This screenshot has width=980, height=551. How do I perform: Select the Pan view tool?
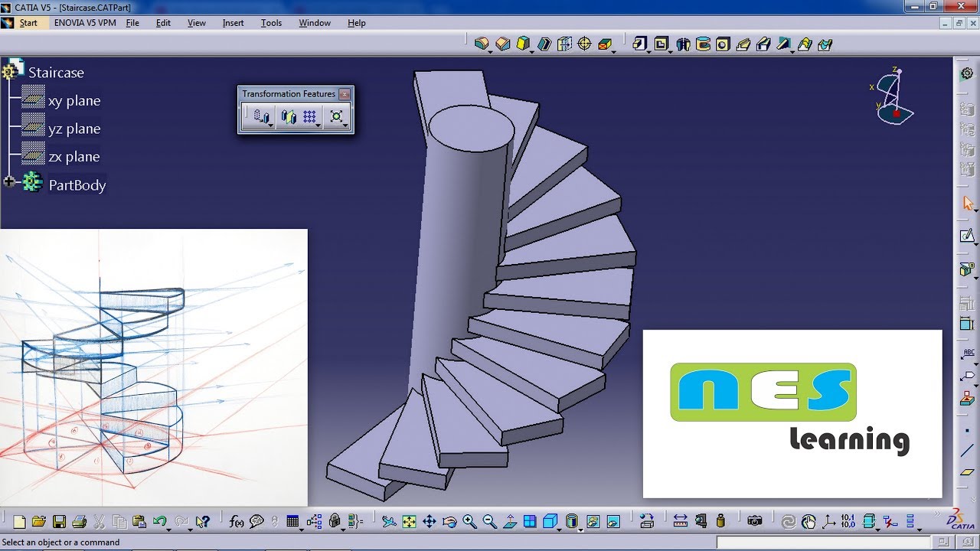tap(429, 521)
